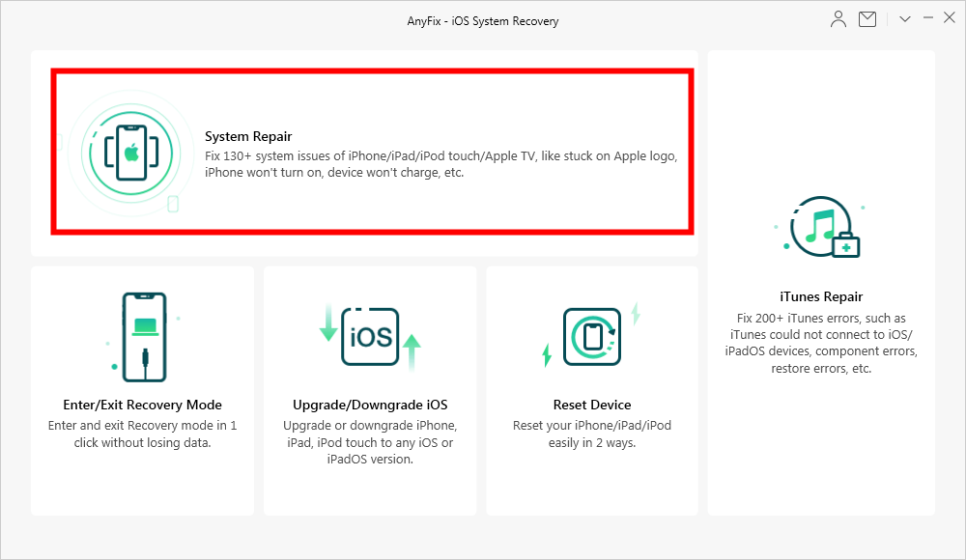Minimize the AnyFix window
Screen dimensions: 966x560
(x=927, y=19)
